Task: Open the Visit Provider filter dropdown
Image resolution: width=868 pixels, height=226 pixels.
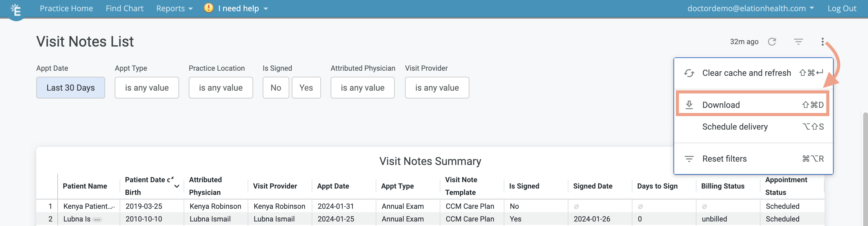Action: pyautogui.click(x=437, y=87)
